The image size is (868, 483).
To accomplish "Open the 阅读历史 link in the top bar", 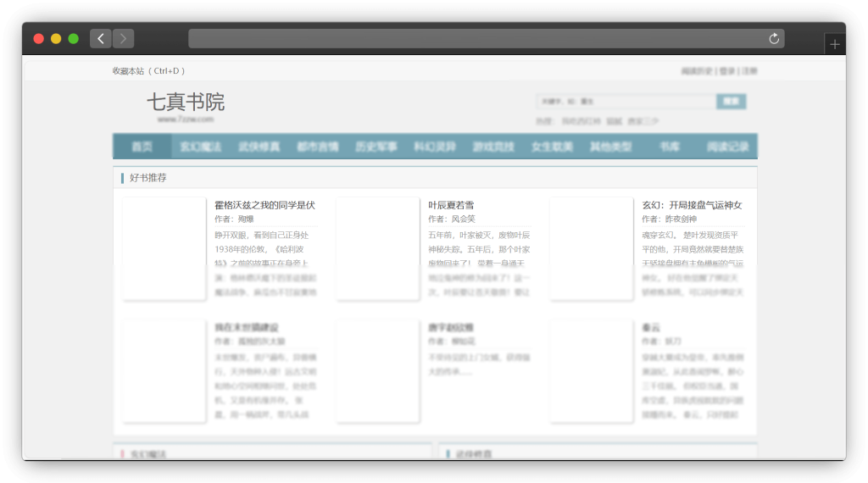I will coord(697,71).
